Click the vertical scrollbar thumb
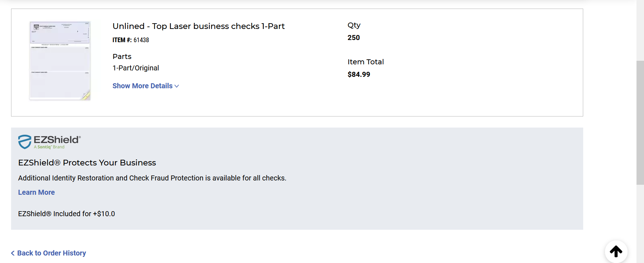Screen dimensions: 644x263 [x=640, y=123]
